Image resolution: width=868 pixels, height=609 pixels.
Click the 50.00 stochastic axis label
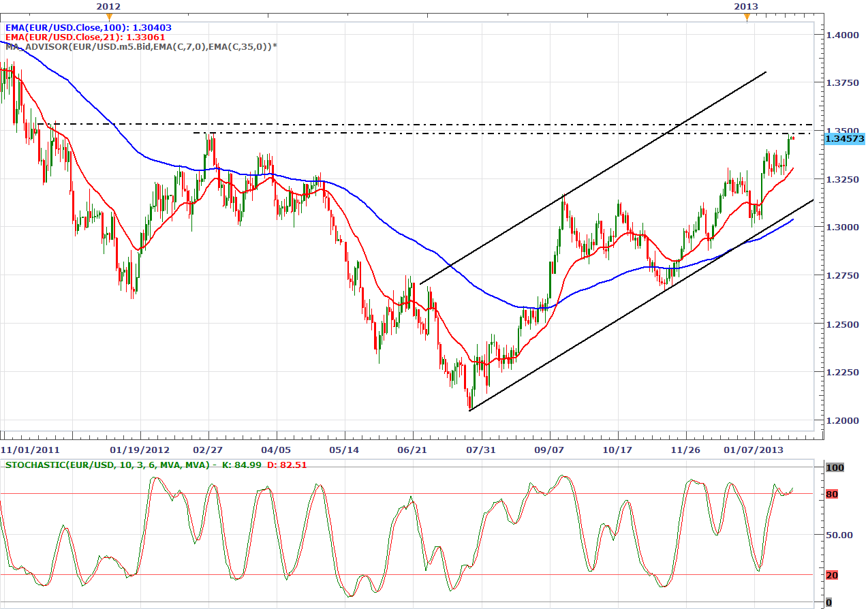[x=838, y=535]
